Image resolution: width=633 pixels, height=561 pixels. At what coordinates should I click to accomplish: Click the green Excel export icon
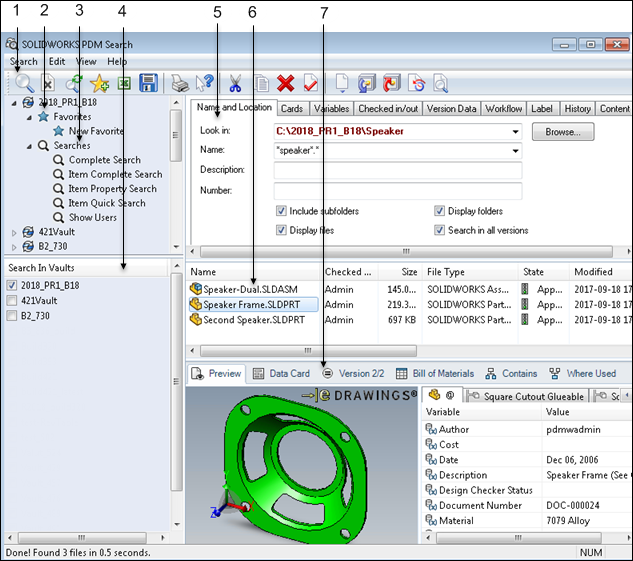click(124, 85)
